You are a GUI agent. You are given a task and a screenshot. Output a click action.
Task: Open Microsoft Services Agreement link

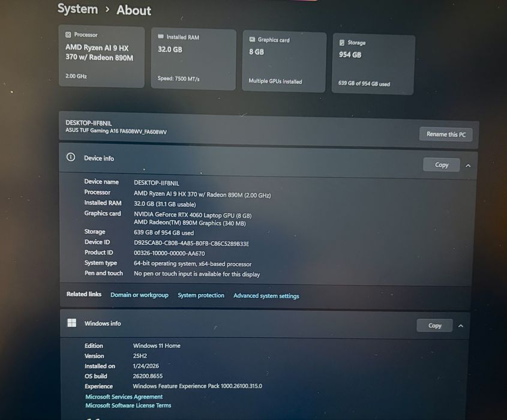[124, 397]
